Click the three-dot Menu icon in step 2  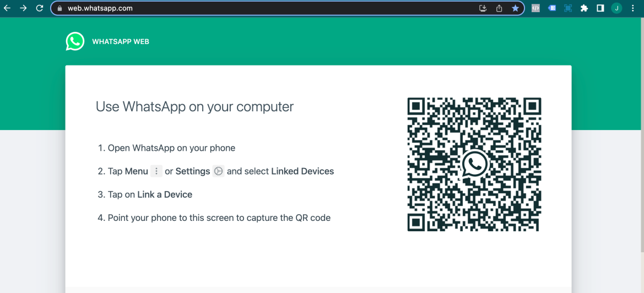click(x=156, y=171)
